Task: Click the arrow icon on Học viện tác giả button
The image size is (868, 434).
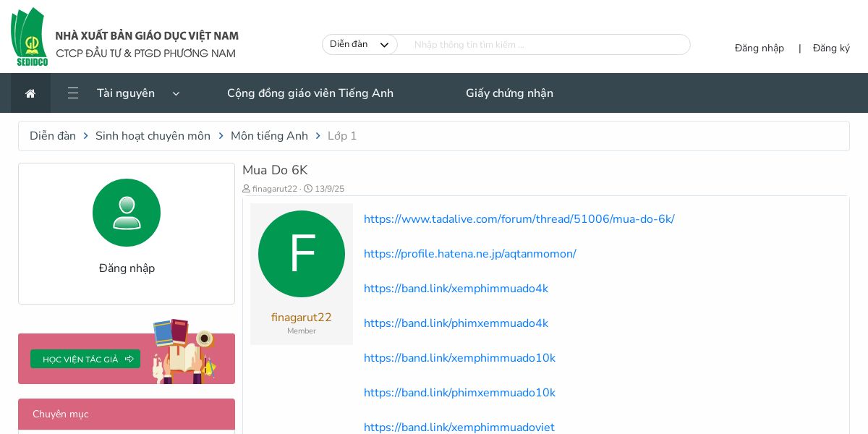Action: point(129,359)
